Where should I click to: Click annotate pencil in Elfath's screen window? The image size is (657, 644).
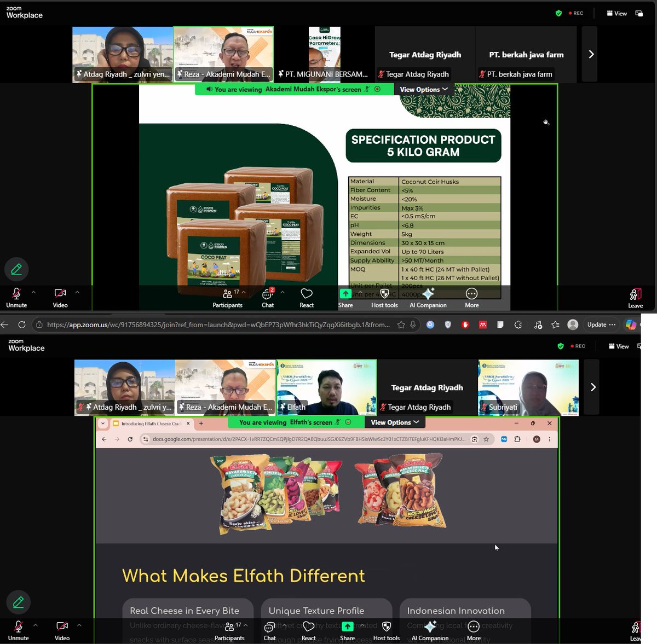tap(18, 602)
